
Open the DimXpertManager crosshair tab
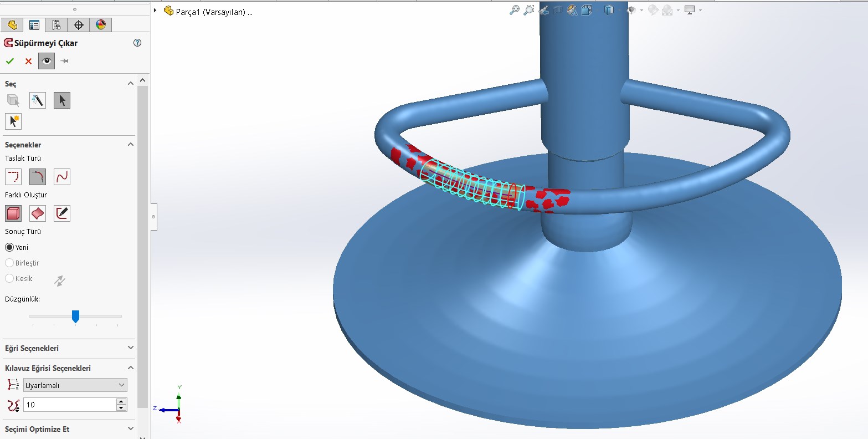[x=79, y=25]
